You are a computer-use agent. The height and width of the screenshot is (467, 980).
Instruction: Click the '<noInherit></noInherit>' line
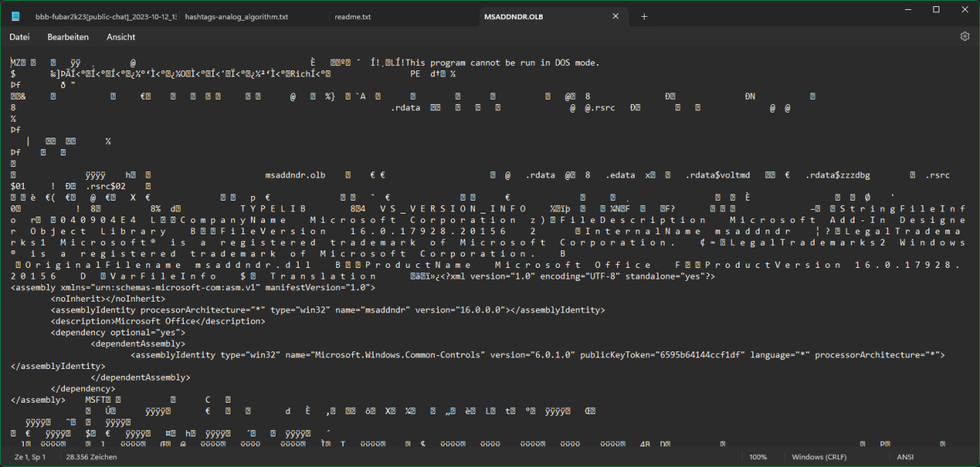[x=108, y=299]
